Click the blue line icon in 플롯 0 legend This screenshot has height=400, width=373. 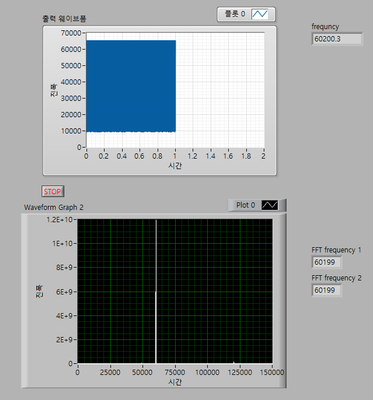point(259,14)
